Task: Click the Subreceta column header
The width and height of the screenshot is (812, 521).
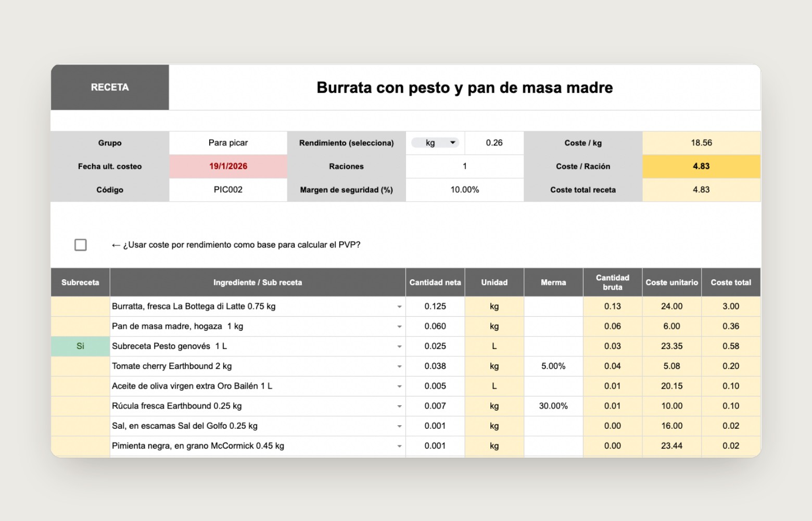Action: pos(80,282)
